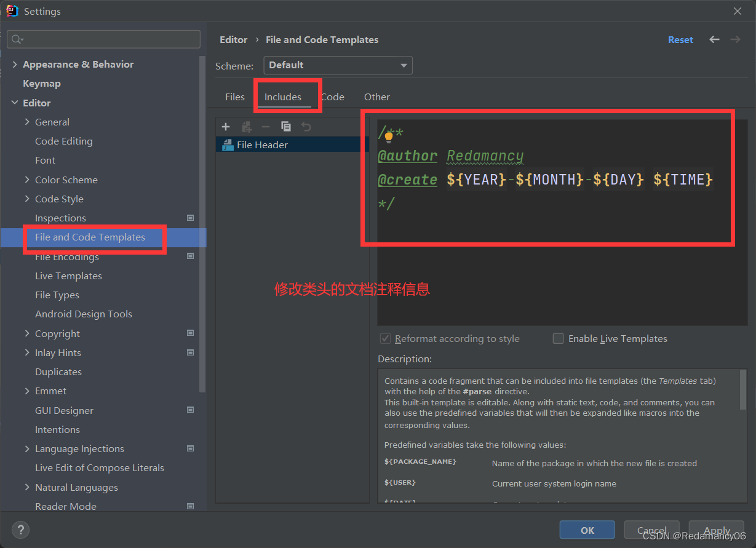Click the Reset link

click(680, 39)
